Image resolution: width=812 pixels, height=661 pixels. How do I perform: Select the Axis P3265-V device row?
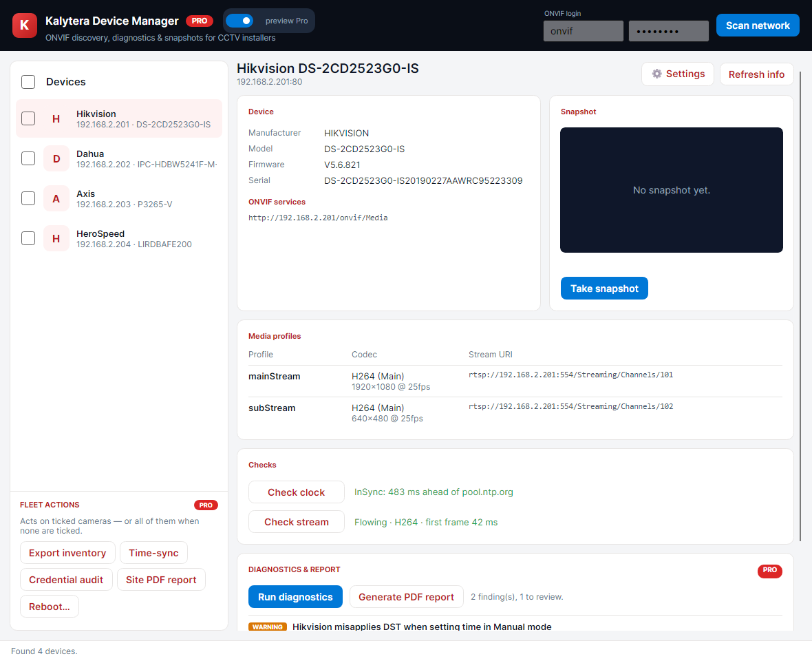(x=118, y=198)
